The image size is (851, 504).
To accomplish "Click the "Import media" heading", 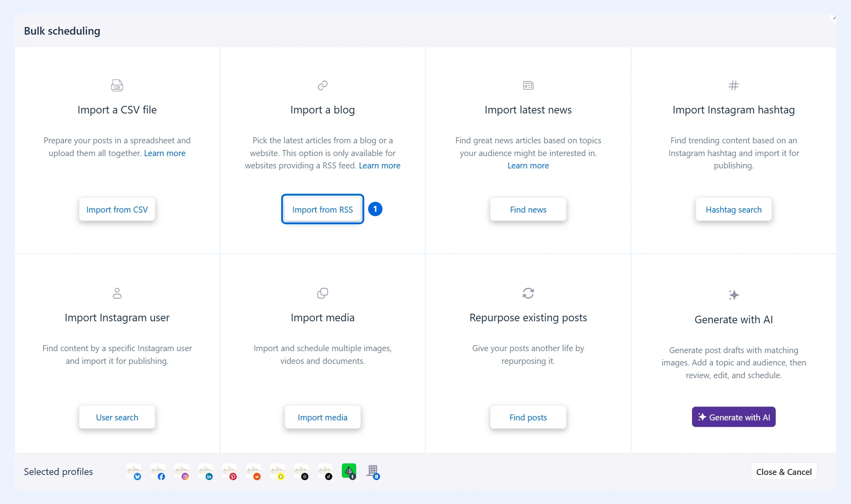I will 323,318.
